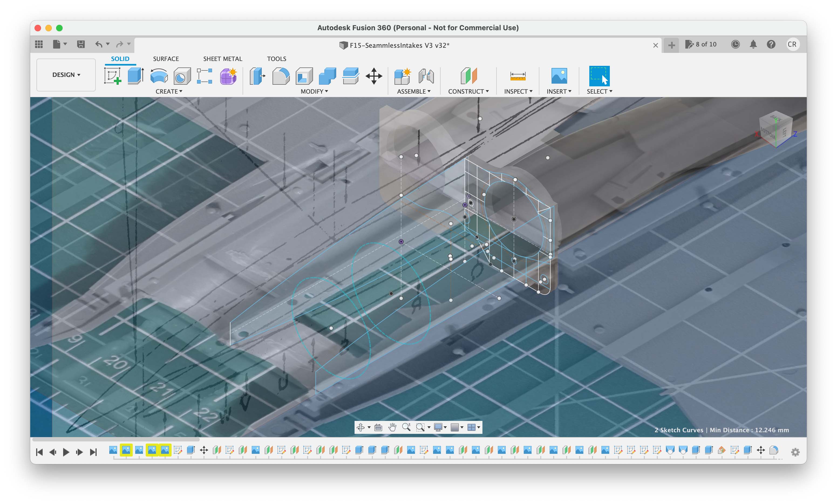The image size is (837, 504).
Task: Step timeline back one feature
Action: coord(53,452)
